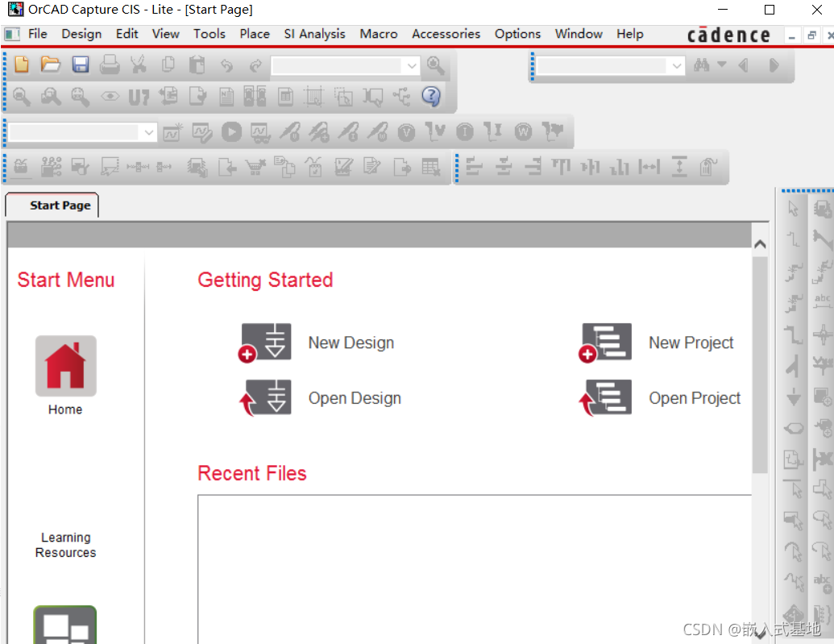834x644 pixels.
Task: Click the Start Page scroll up arrow
Action: pos(760,243)
